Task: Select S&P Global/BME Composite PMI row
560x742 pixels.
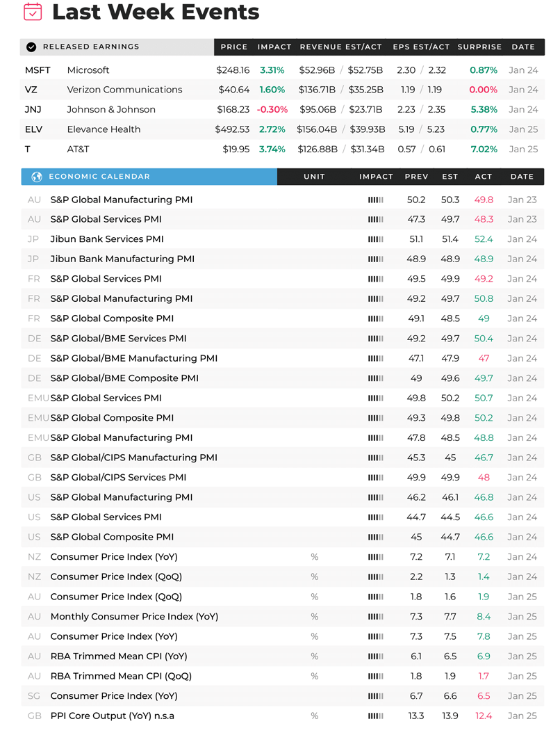Action: click(282, 378)
